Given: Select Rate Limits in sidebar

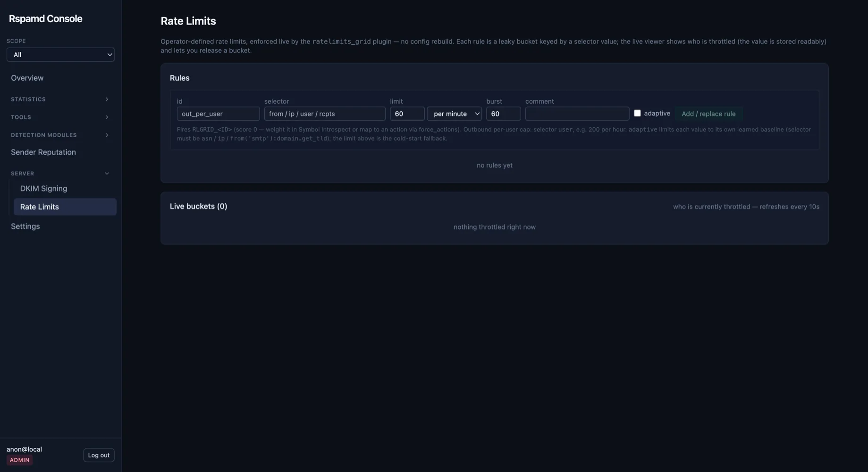Looking at the screenshot, I should (65, 207).
